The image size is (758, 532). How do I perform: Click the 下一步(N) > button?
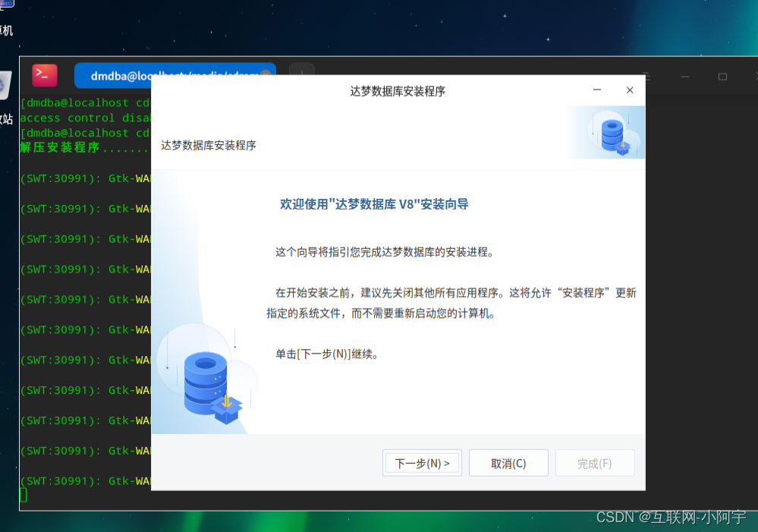click(x=422, y=464)
